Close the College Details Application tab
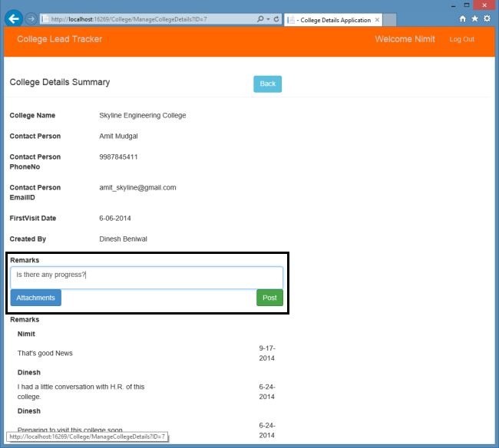Image resolution: width=499 pixels, height=448 pixels. [377, 20]
